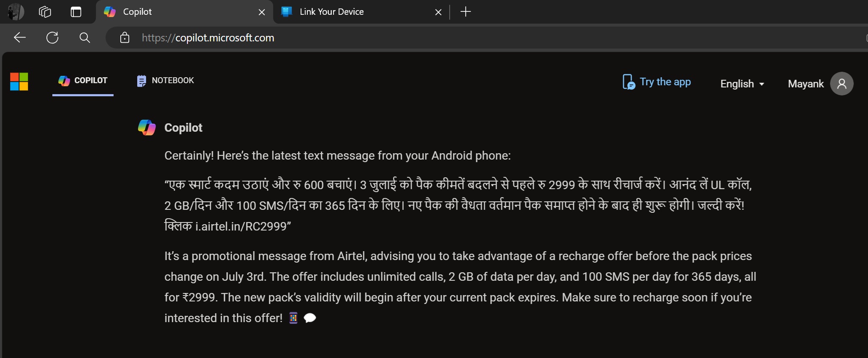Image resolution: width=868 pixels, height=358 pixels.
Task: Close the Link Your Device tab
Action: (438, 12)
